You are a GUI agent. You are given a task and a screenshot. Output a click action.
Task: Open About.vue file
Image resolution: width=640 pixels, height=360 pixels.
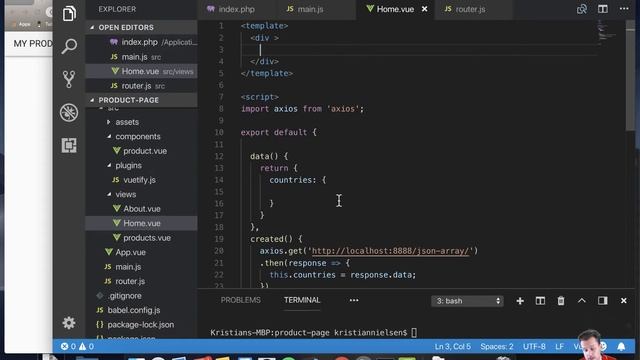point(141,209)
